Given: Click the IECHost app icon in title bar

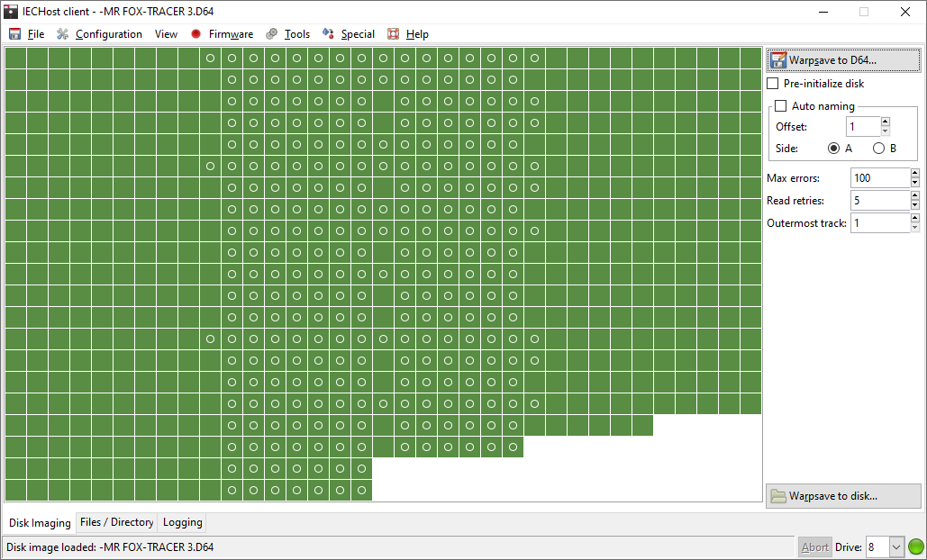Looking at the screenshot, I should click(11, 12).
